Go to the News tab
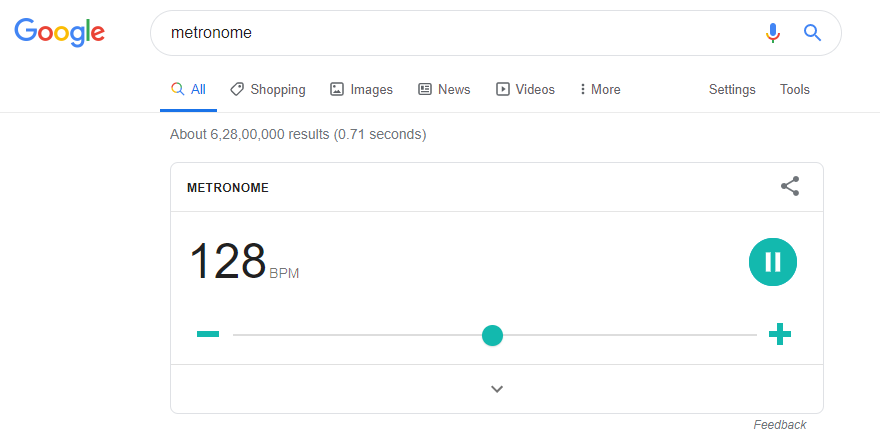 443,89
